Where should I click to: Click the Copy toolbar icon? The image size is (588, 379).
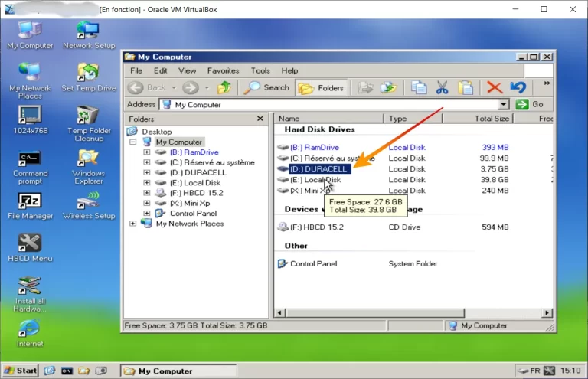pos(419,88)
